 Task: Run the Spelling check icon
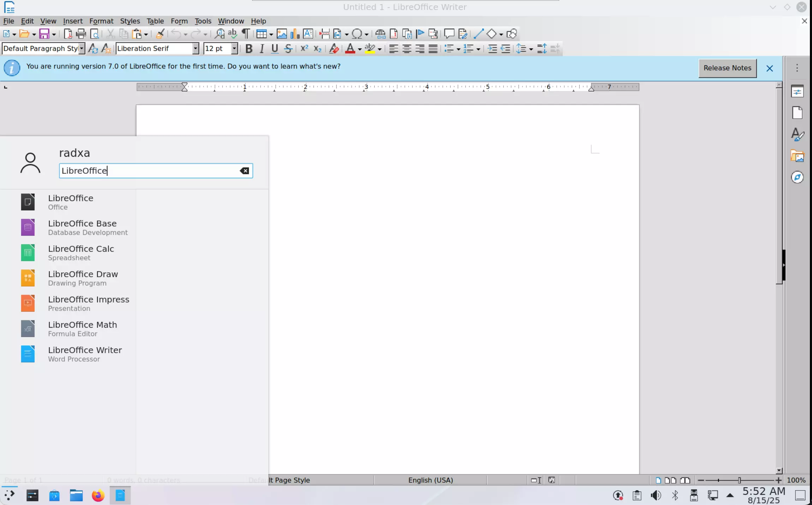pyautogui.click(x=232, y=34)
